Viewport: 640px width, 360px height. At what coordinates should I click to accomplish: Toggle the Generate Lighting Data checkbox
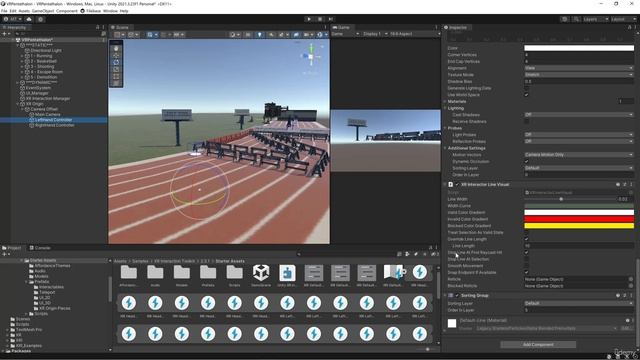[527, 88]
